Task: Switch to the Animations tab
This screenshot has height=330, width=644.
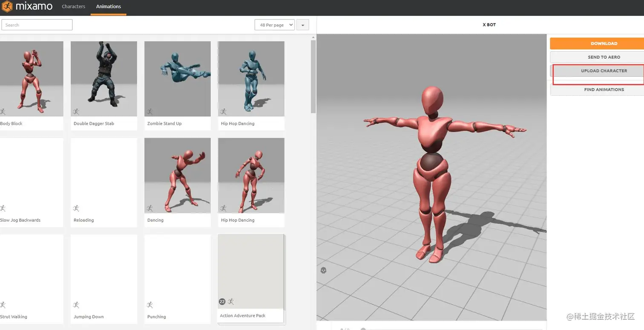Action: point(109,7)
